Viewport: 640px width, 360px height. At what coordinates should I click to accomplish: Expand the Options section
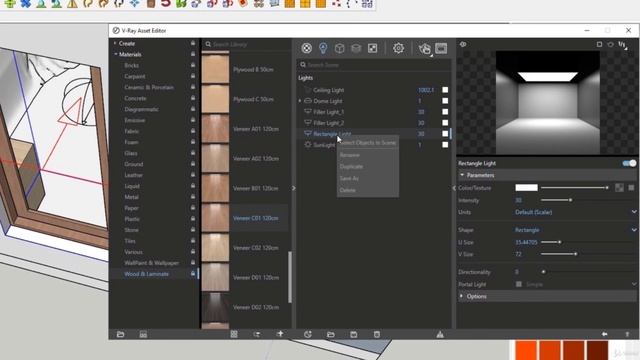(x=462, y=296)
